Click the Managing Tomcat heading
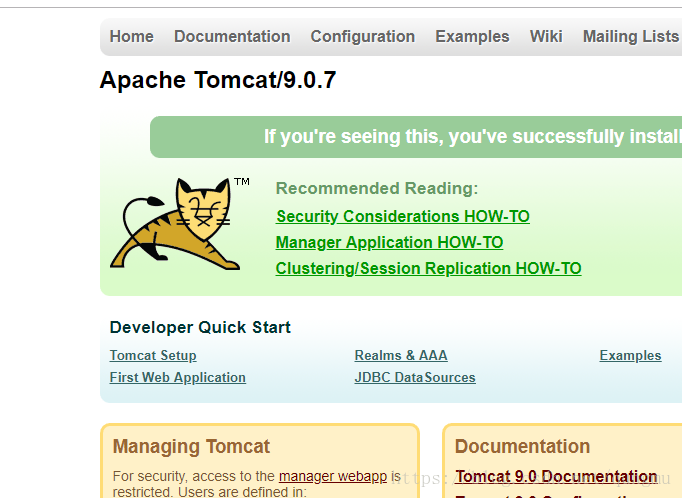The width and height of the screenshot is (682, 498). tap(191, 447)
